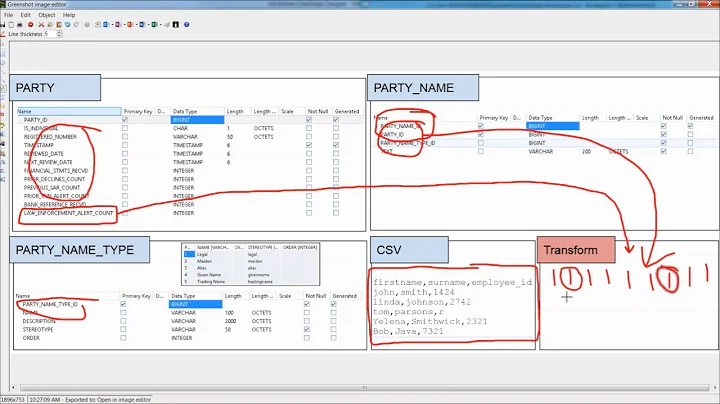Viewport: 720px width, 404px height.
Task: Click the Data Type column header in PARTY_NAME table
Action: coord(540,118)
